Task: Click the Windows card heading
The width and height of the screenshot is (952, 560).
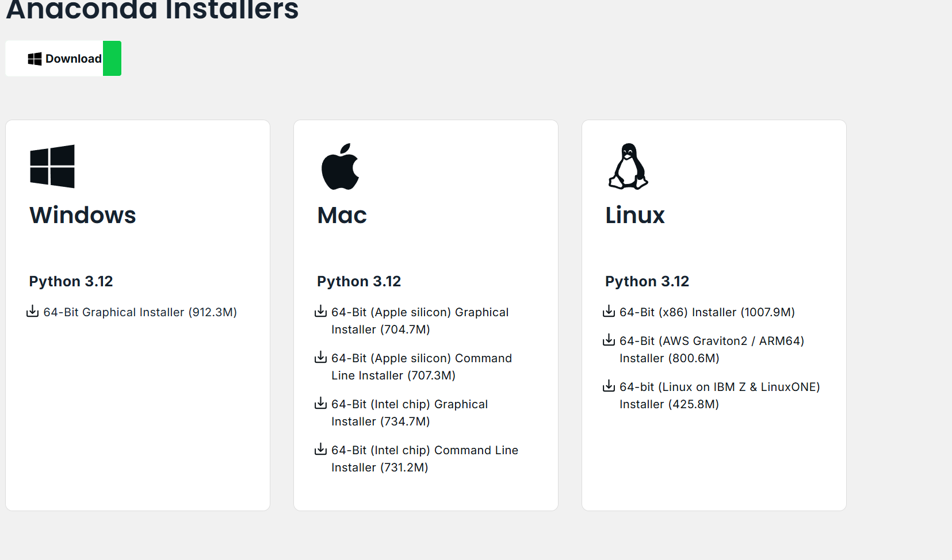Action: [83, 215]
